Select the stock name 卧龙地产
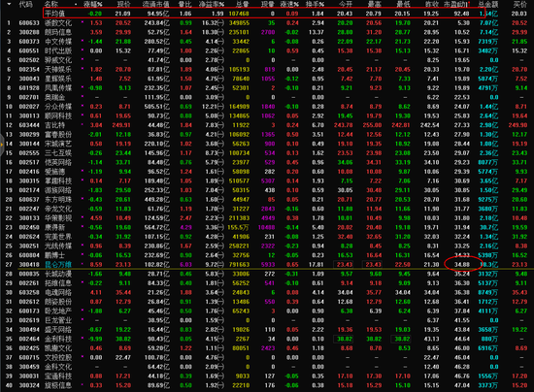 58,311
